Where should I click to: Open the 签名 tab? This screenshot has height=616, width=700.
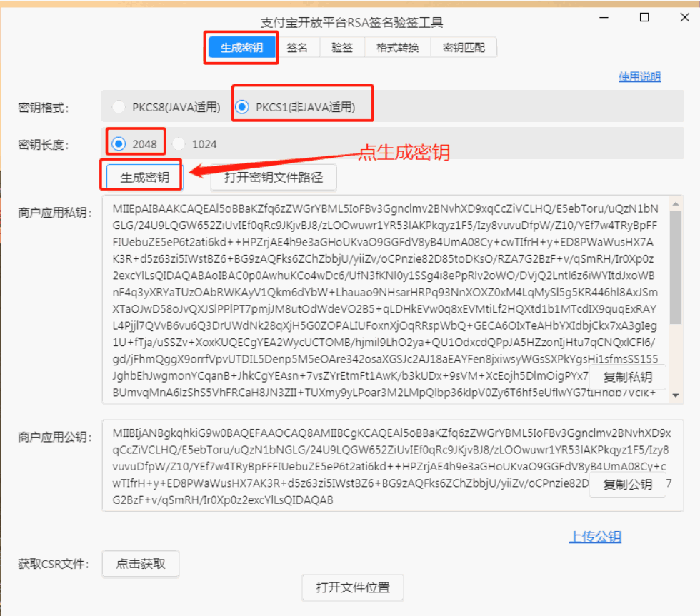pyautogui.click(x=297, y=47)
